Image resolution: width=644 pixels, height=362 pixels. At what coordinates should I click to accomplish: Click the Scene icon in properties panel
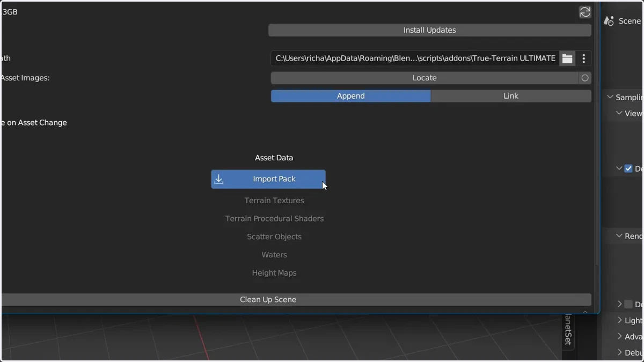[609, 21]
